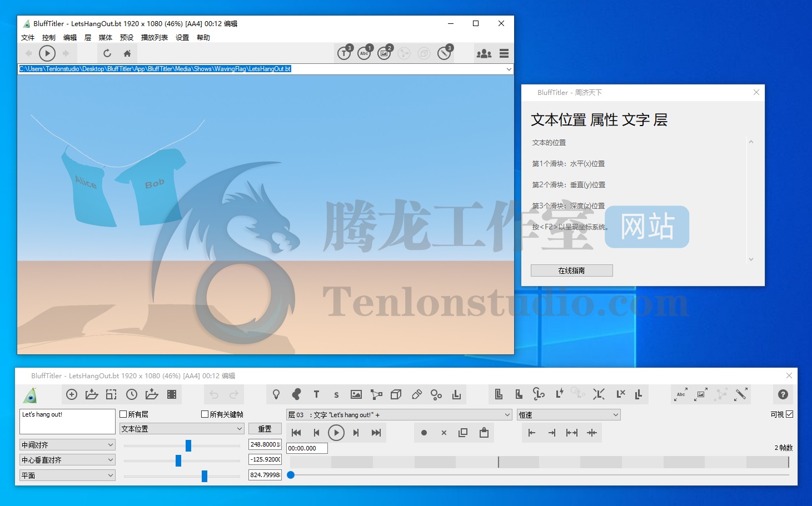Enable the 所有关键帧 checkbox
The height and width of the screenshot is (506, 812).
[205, 414]
